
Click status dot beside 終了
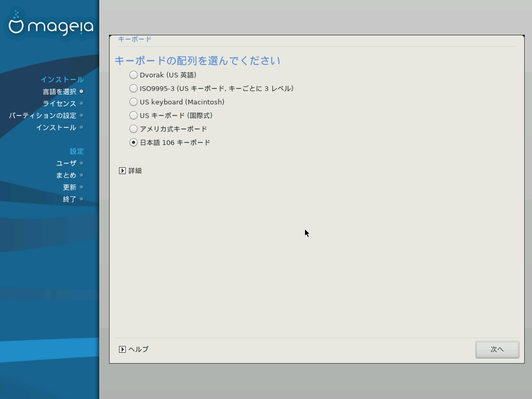click(82, 199)
